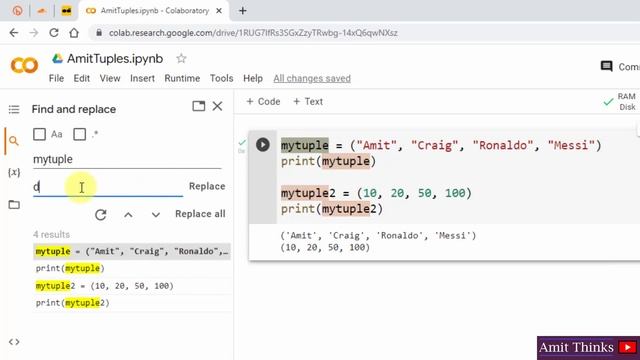Screen dimensions: 640x360
Task: Switch to the second pinned browser tab
Action: coord(41,11)
